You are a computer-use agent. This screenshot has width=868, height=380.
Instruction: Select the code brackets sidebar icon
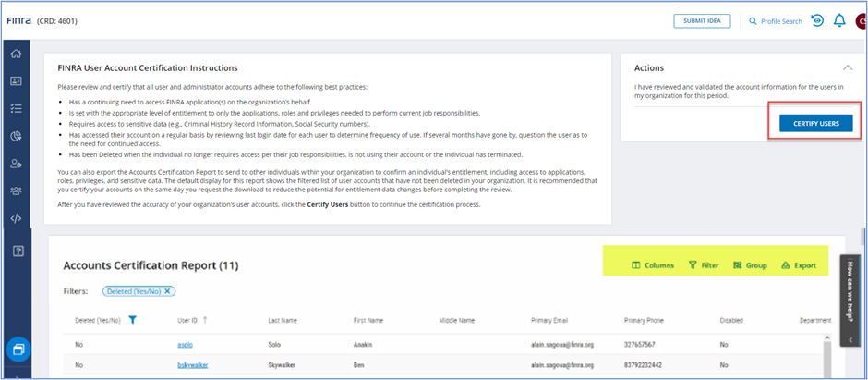(x=16, y=218)
